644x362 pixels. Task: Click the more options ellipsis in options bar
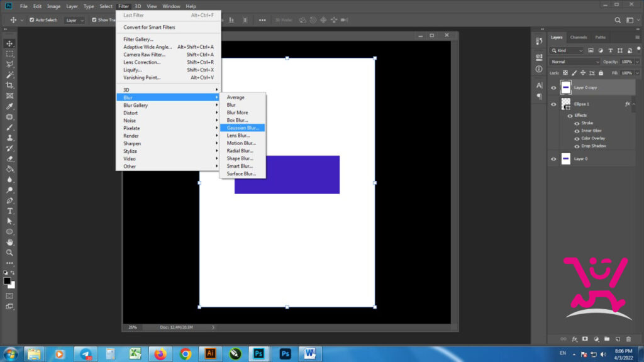(x=262, y=20)
